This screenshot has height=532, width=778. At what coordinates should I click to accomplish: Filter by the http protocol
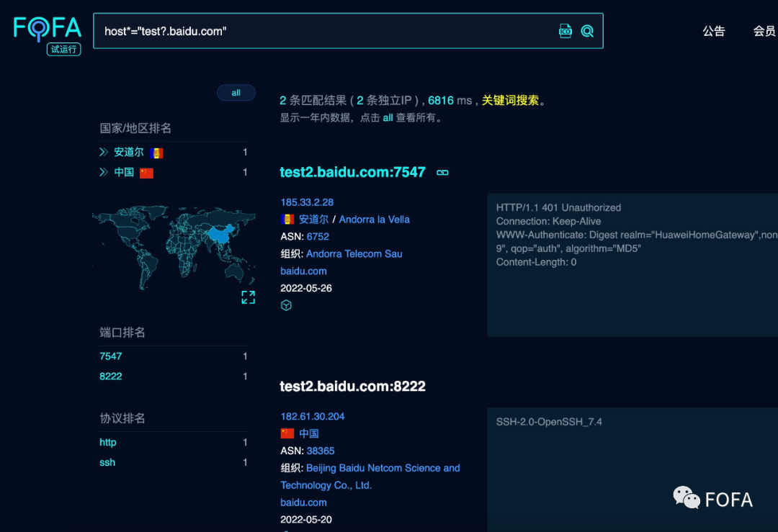[107, 442]
